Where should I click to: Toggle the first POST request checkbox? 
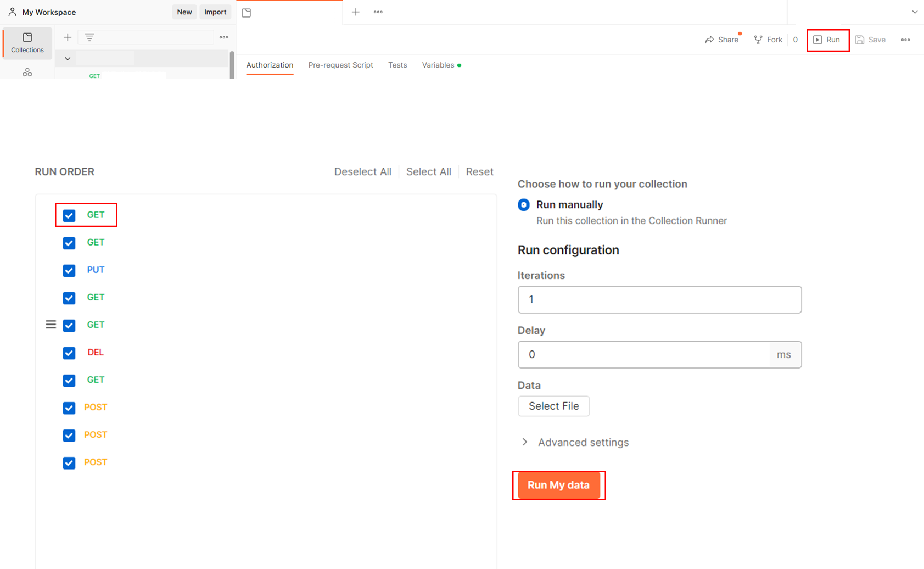click(69, 408)
